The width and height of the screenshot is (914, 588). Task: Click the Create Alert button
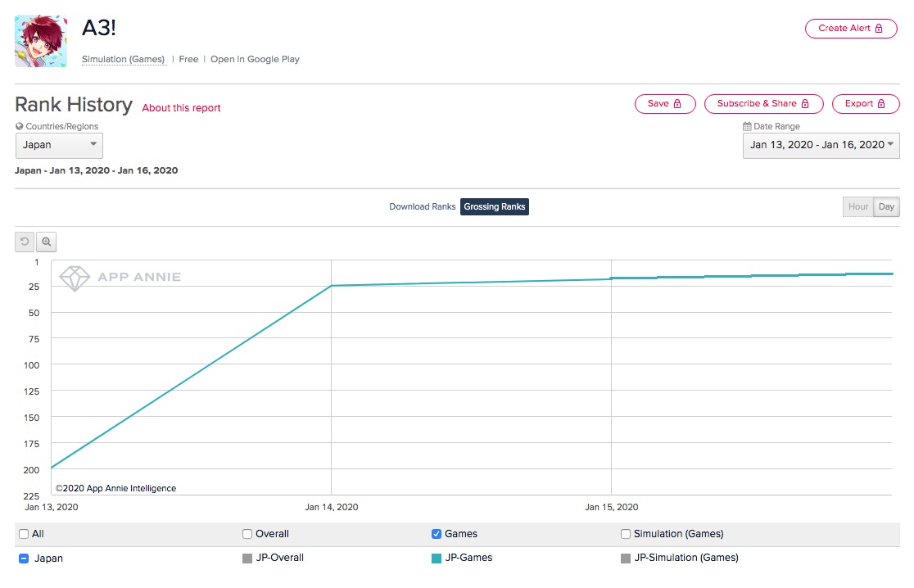850,28
